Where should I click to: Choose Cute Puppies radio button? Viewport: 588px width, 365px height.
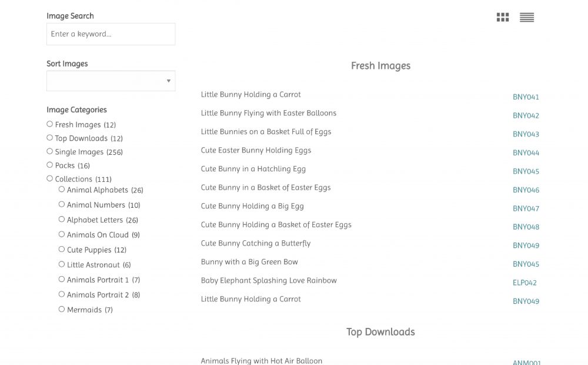[x=62, y=250]
